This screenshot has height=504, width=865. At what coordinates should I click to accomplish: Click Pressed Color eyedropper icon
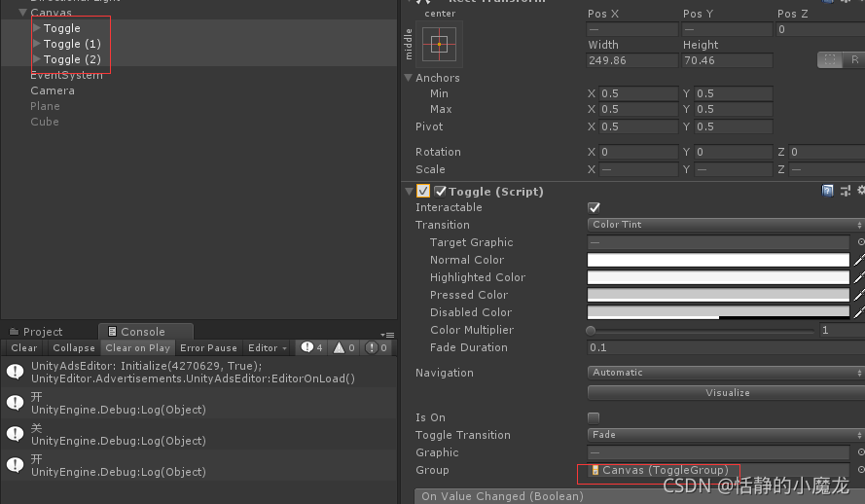(x=858, y=296)
